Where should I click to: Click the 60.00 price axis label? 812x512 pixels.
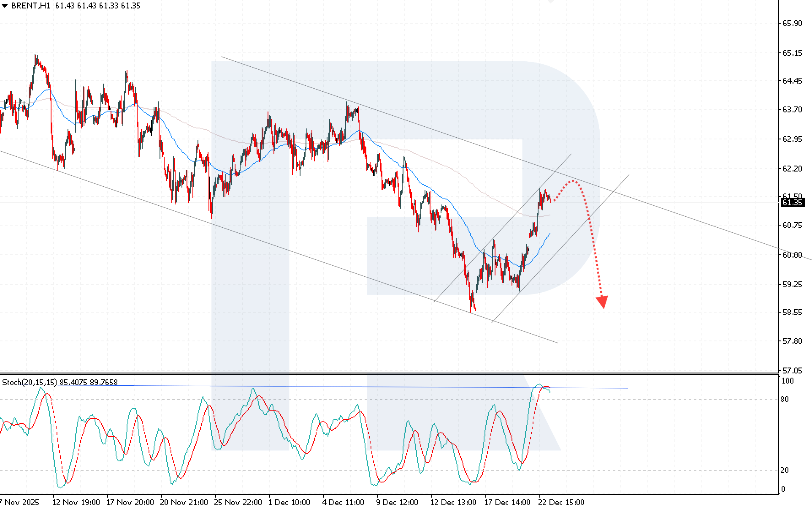pyautogui.click(x=792, y=255)
